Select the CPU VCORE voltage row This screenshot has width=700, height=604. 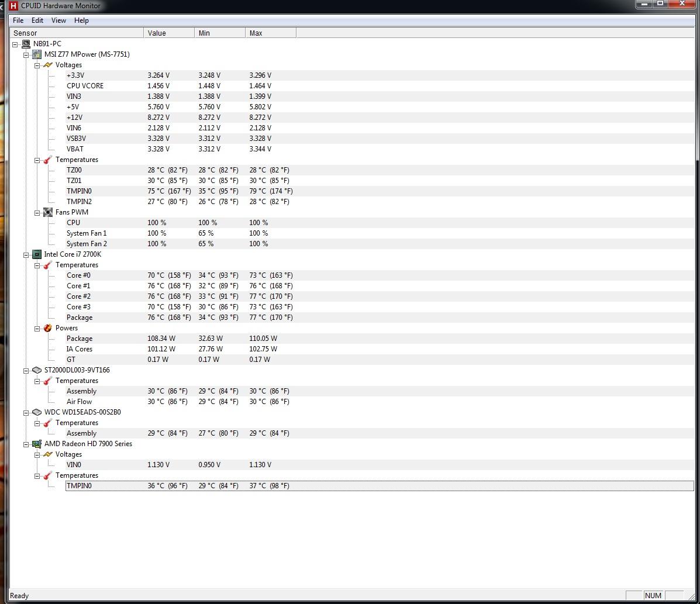(x=380, y=86)
